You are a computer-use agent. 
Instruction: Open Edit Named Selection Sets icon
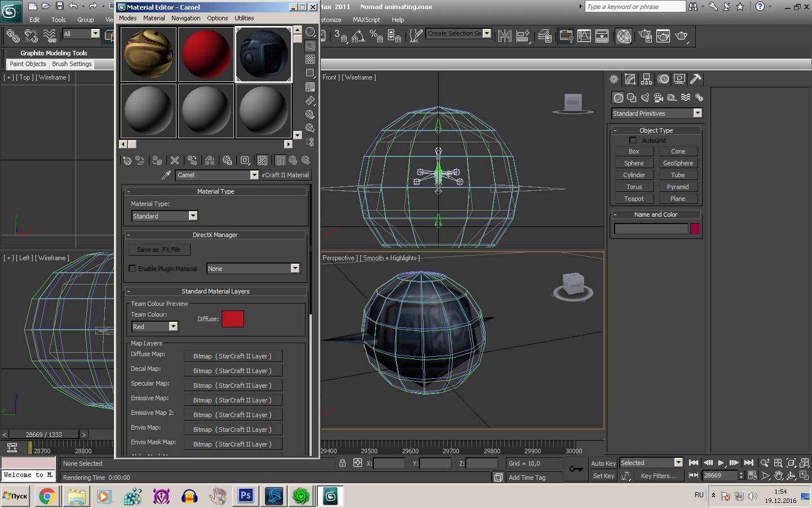click(x=415, y=36)
